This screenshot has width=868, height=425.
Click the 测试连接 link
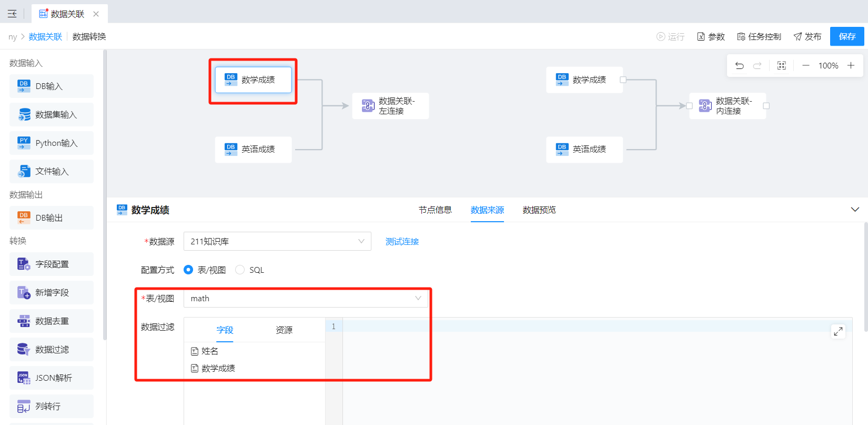coord(402,242)
